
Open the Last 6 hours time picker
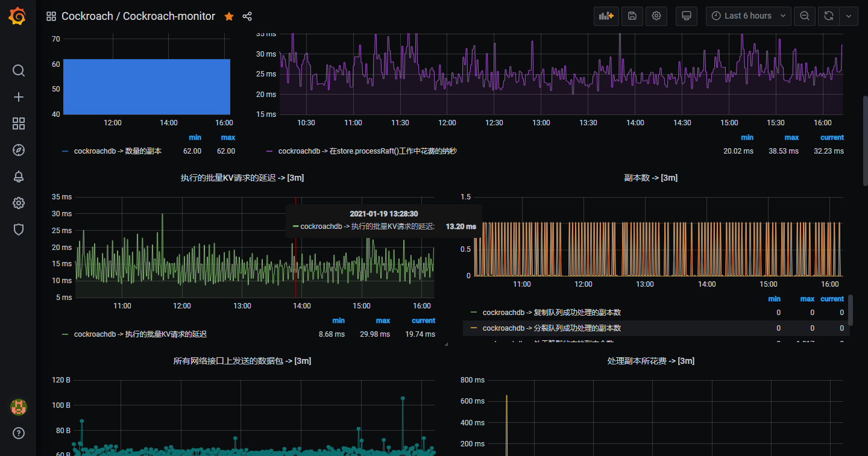(x=749, y=16)
